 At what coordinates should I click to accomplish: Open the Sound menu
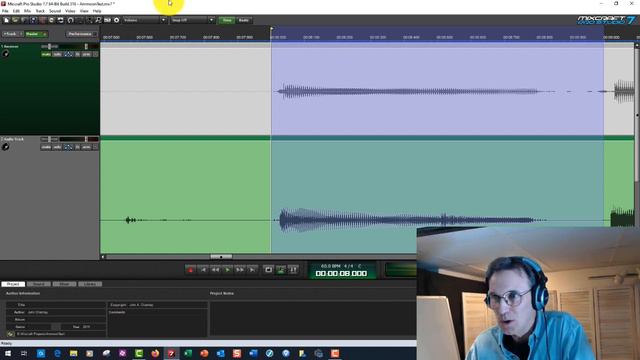point(55,11)
